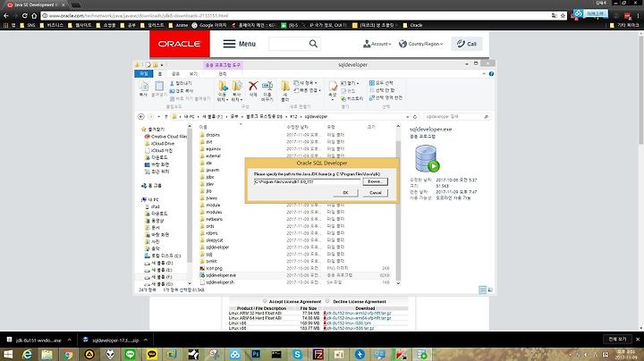The height and width of the screenshot is (361, 644).
Task: Switch to the View ribbon tab
Action: tap(193, 74)
